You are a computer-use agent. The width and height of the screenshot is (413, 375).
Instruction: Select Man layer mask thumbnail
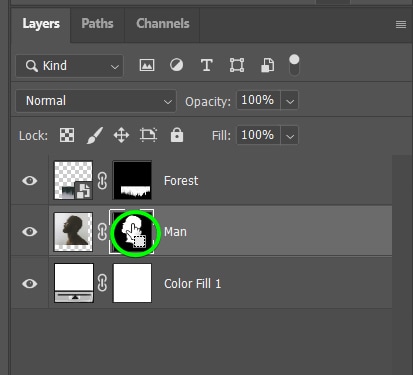pos(132,232)
